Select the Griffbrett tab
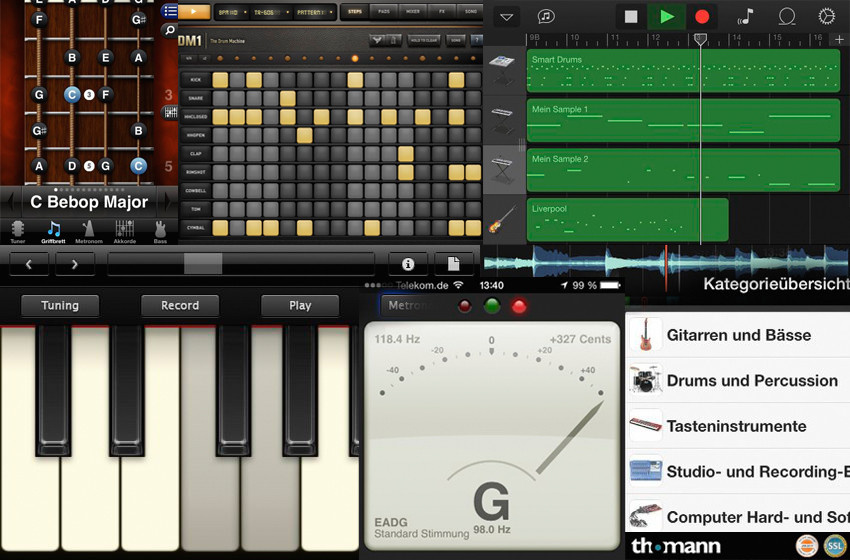The image size is (850, 560). 53,232
